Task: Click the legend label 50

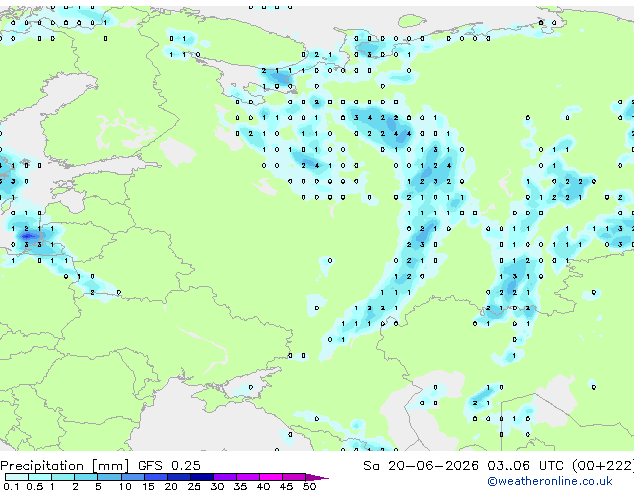Action: point(310,486)
